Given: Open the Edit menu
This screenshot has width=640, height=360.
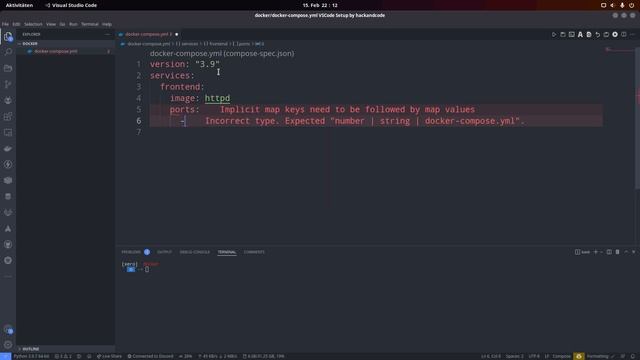Looking at the screenshot, I should 16,24.
